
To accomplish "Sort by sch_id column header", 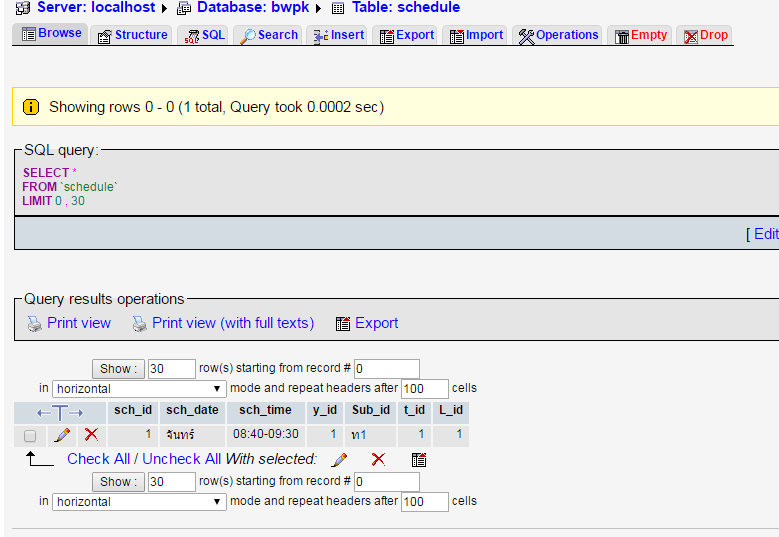I will [x=133, y=410].
